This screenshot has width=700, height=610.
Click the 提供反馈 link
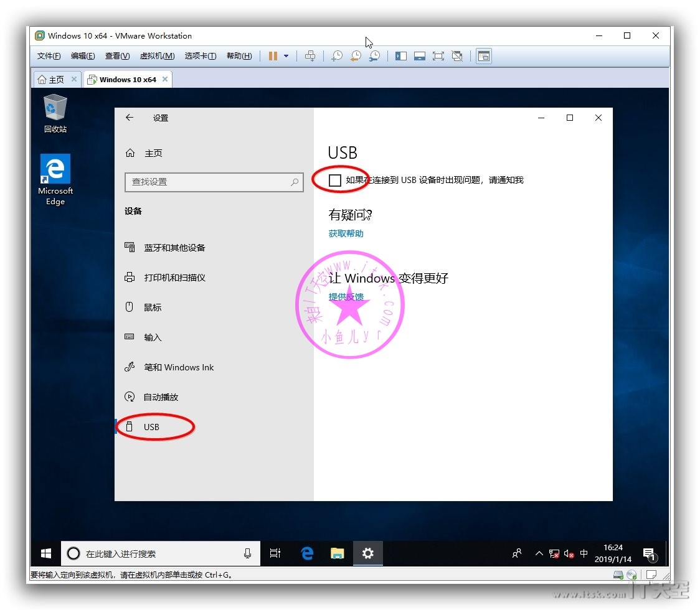pos(346,297)
